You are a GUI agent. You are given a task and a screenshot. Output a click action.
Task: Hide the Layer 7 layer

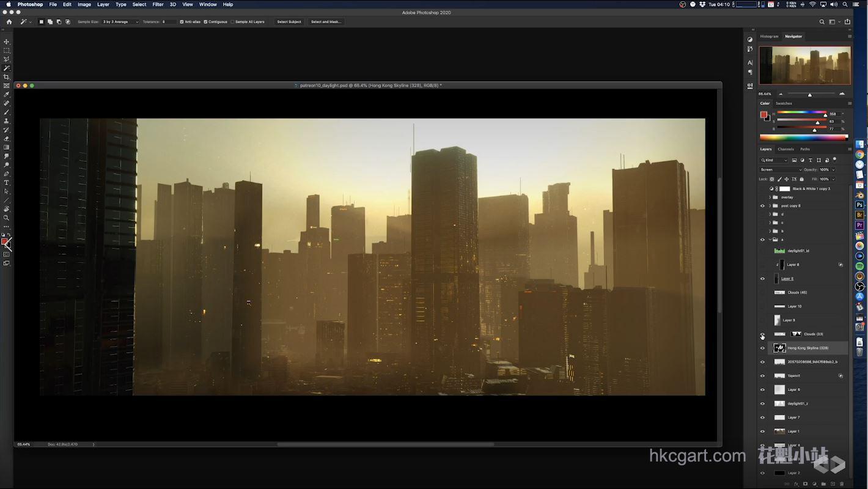[x=762, y=417]
